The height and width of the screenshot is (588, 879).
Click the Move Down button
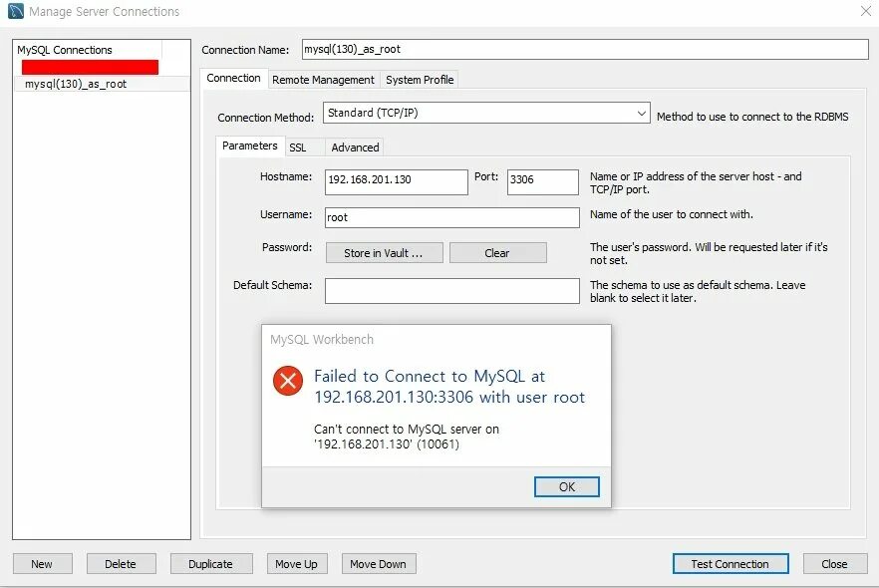pos(379,564)
